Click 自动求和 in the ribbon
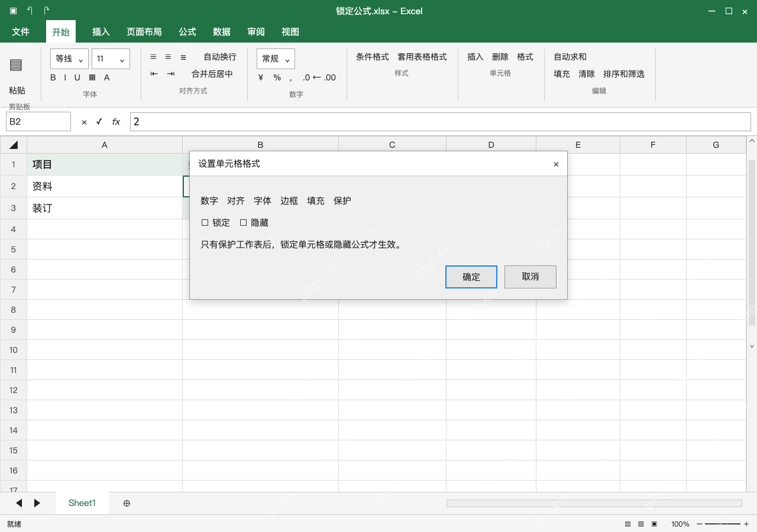757x532 pixels. tap(570, 57)
